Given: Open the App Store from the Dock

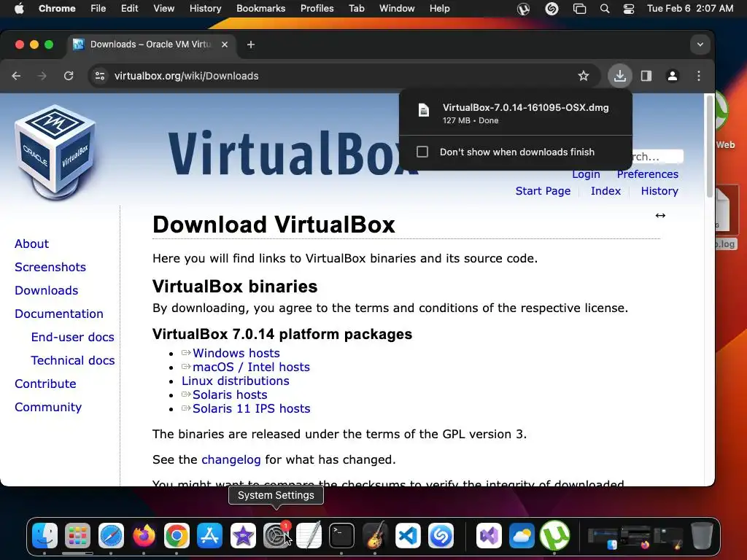Looking at the screenshot, I should (x=209, y=536).
